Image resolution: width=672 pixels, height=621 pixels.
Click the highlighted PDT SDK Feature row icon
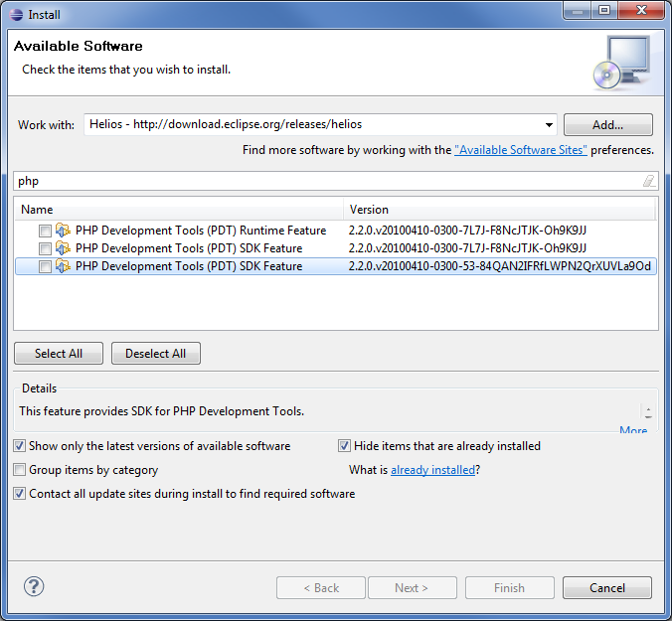(x=64, y=266)
